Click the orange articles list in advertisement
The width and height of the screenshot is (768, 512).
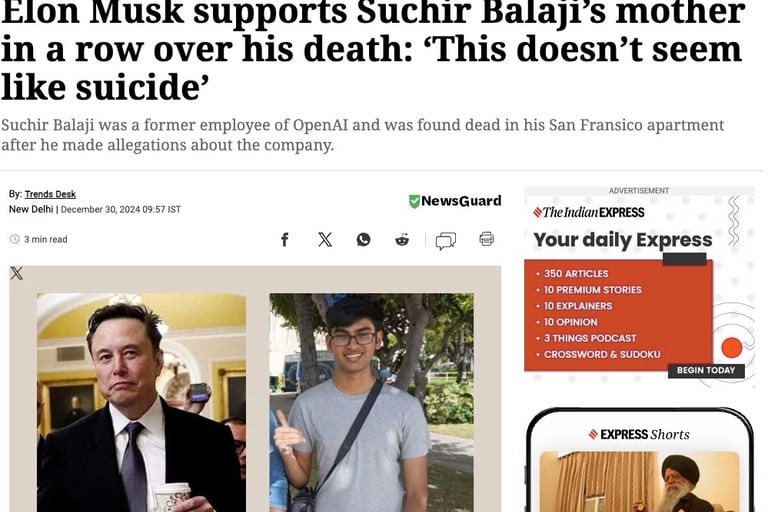tap(619, 315)
